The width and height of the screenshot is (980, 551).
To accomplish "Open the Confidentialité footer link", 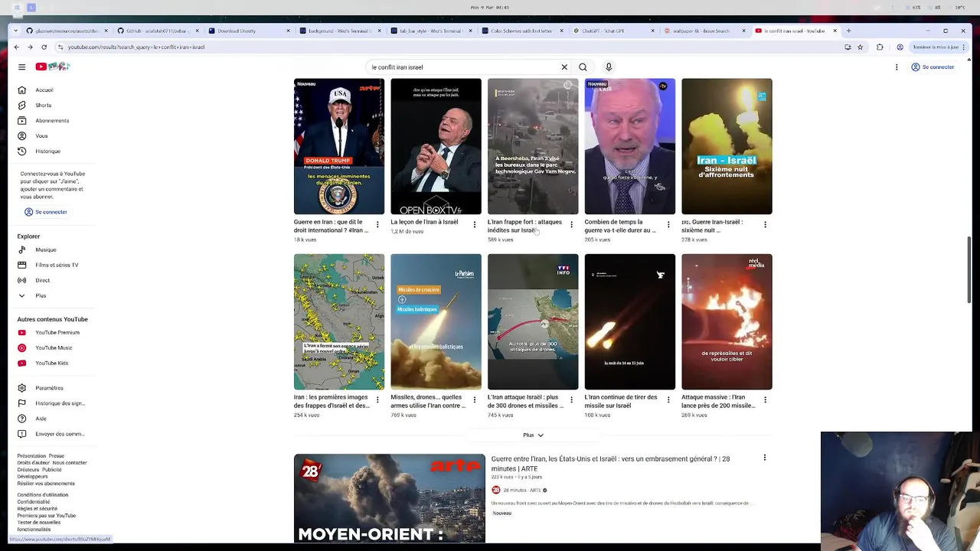I will [x=33, y=502].
